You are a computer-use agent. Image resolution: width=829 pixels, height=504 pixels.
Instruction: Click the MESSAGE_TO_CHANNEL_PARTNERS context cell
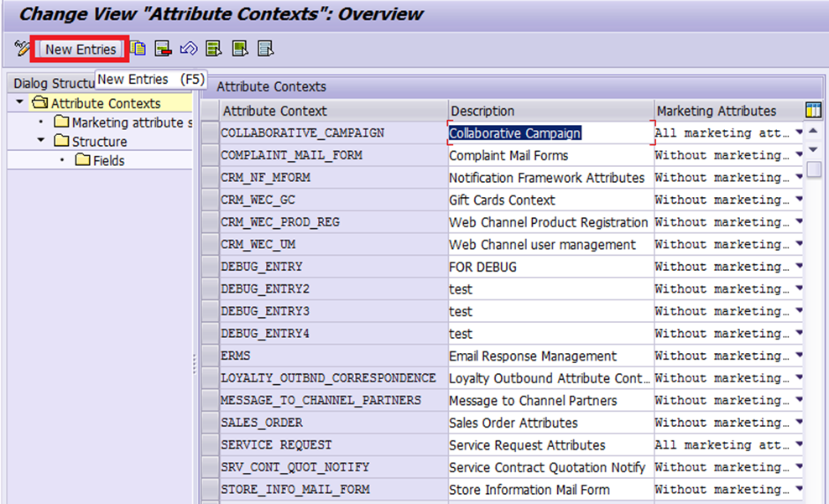coord(334,401)
